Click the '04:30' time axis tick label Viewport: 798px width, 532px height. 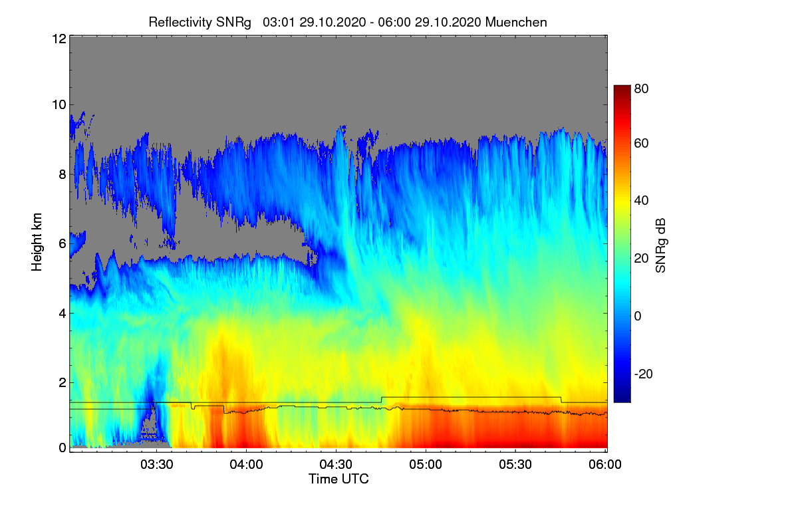click(336, 465)
